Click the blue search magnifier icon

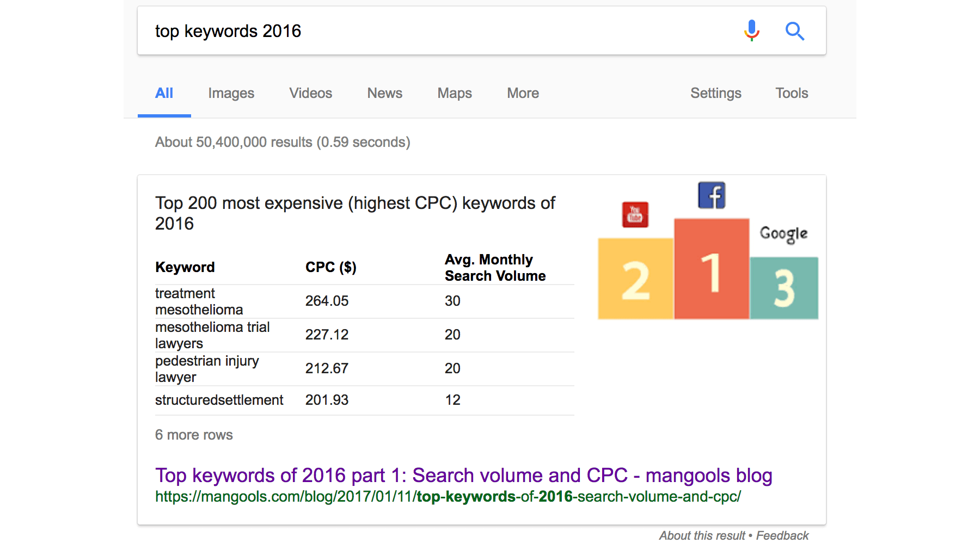point(794,31)
